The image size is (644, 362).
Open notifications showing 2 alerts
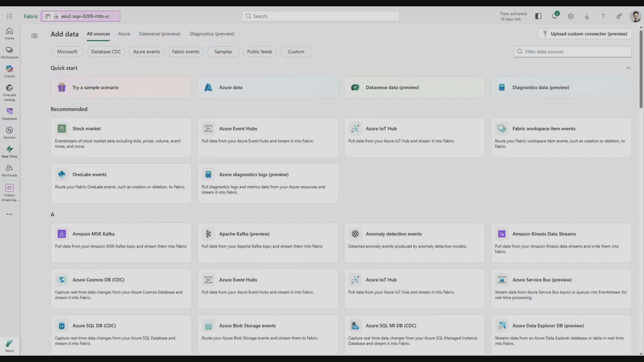pyautogui.click(x=554, y=16)
